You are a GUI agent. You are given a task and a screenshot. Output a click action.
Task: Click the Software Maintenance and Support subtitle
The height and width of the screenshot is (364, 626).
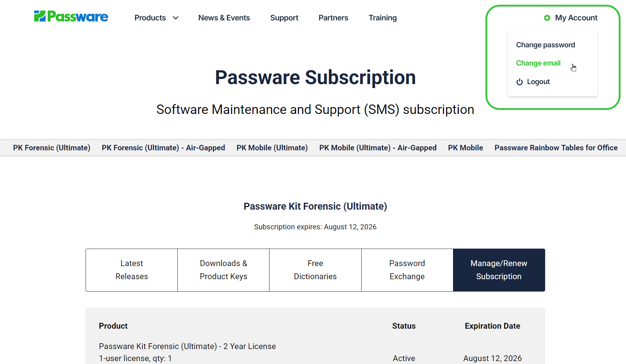click(x=315, y=110)
